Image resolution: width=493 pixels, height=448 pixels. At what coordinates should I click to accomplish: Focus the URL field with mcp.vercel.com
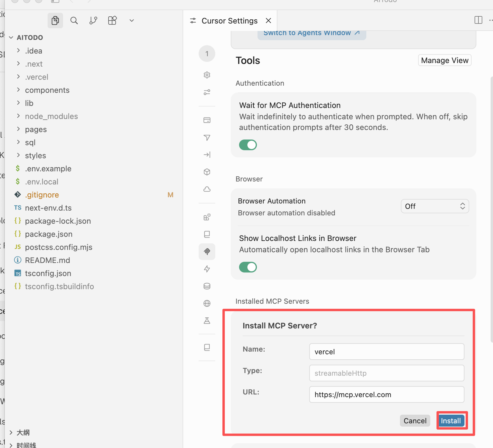[387, 394]
